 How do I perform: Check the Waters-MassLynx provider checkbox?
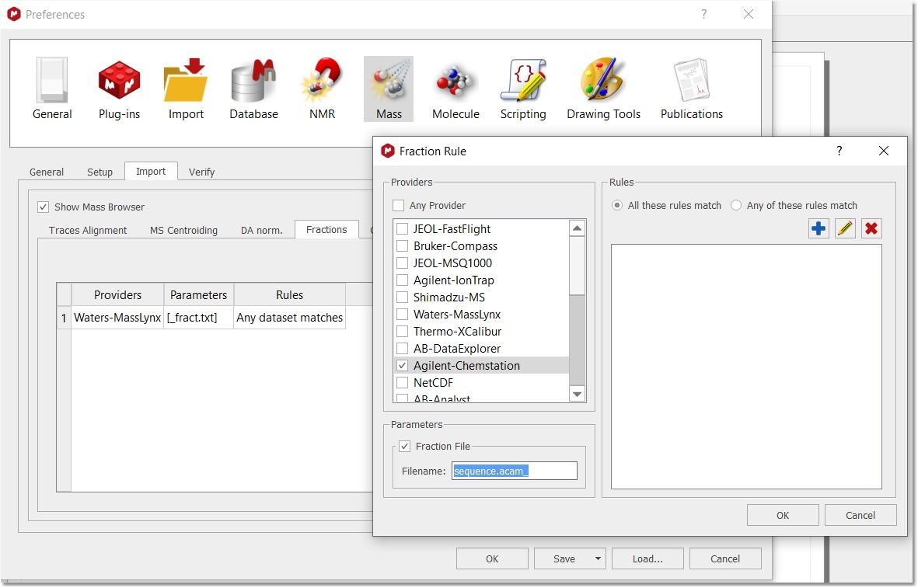(x=402, y=314)
